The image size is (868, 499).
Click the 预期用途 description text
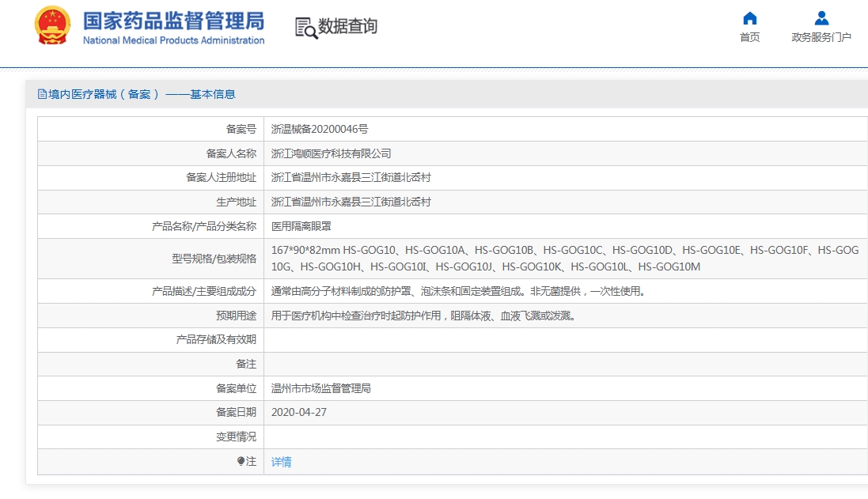click(423, 316)
